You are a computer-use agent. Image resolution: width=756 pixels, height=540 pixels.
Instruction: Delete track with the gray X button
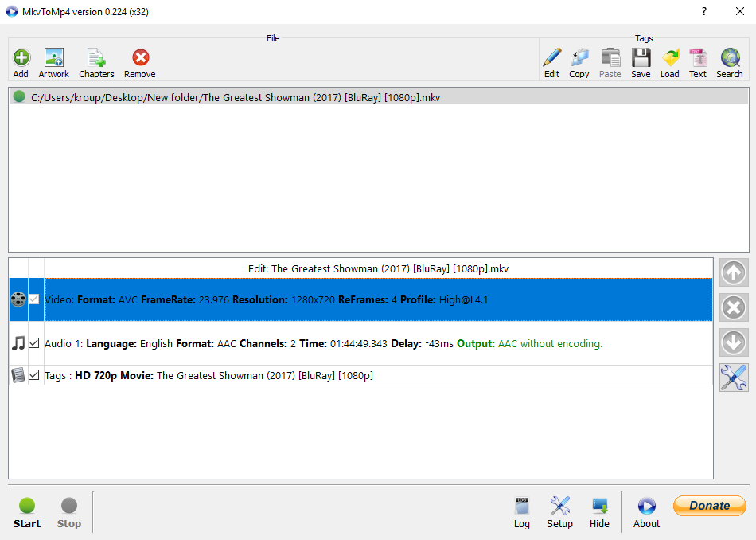pos(734,307)
